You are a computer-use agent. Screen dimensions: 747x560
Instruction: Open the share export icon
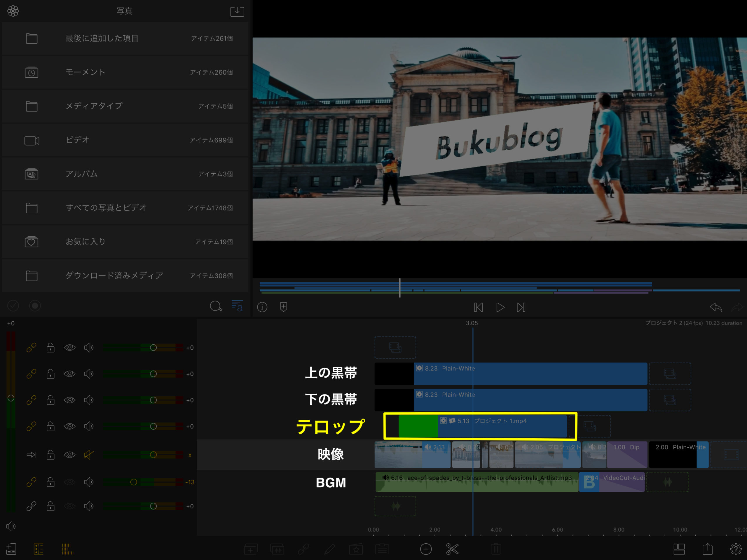708,549
